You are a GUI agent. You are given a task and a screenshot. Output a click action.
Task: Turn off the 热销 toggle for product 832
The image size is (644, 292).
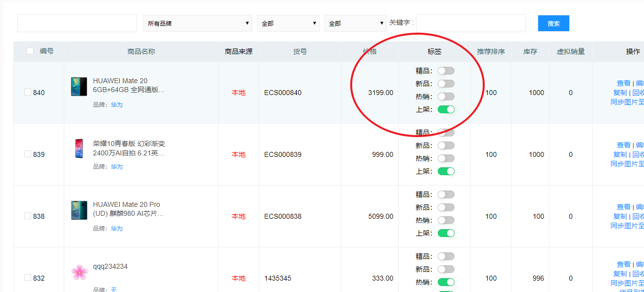tap(446, 282)
